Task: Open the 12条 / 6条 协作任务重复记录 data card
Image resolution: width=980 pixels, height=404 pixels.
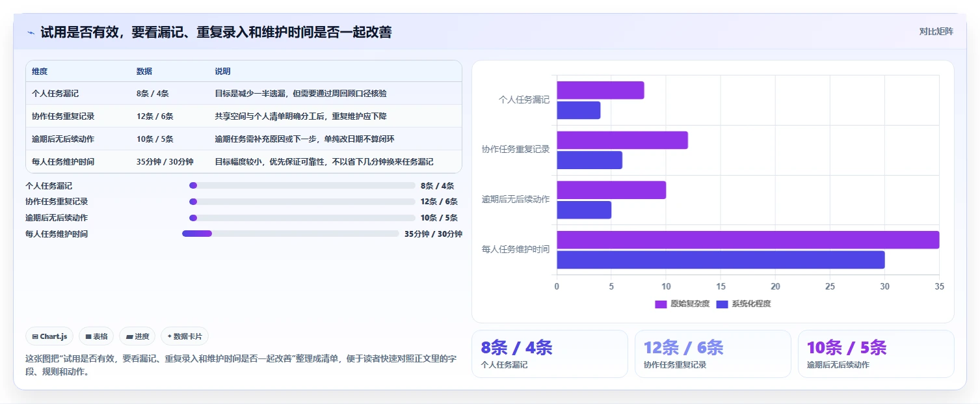Action: [x=713, y=354]
